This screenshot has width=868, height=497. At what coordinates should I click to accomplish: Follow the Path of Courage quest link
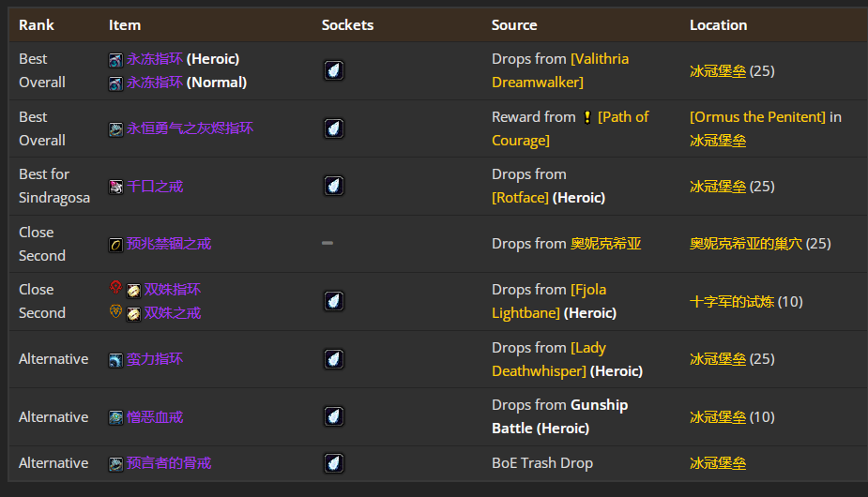[x=570, y=128]
